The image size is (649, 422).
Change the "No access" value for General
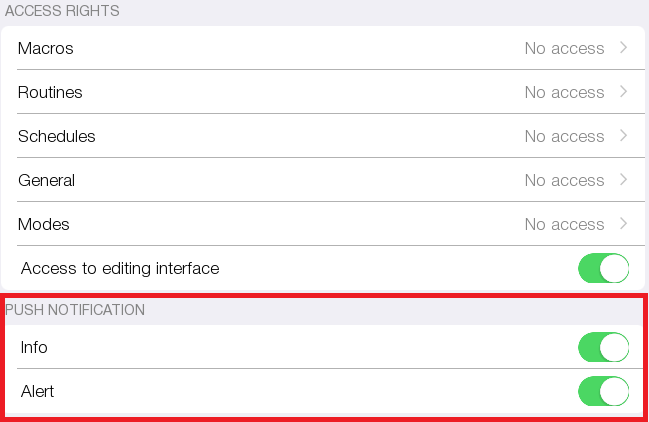(564, 180)
